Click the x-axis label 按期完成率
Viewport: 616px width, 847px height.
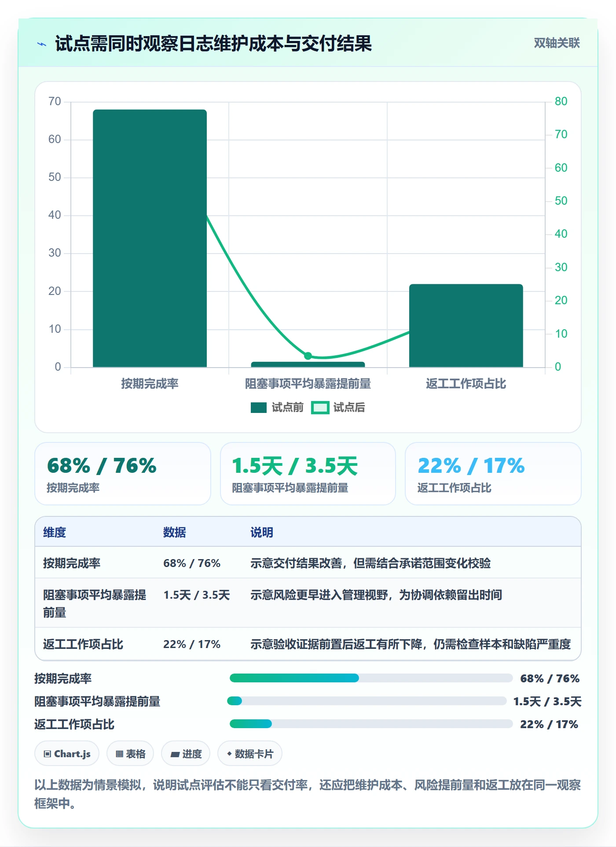(150, 384)
